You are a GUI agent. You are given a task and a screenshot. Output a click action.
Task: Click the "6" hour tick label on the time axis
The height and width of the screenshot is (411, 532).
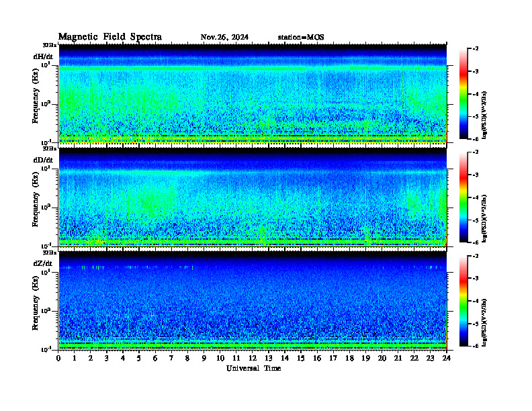coord(155,359)
